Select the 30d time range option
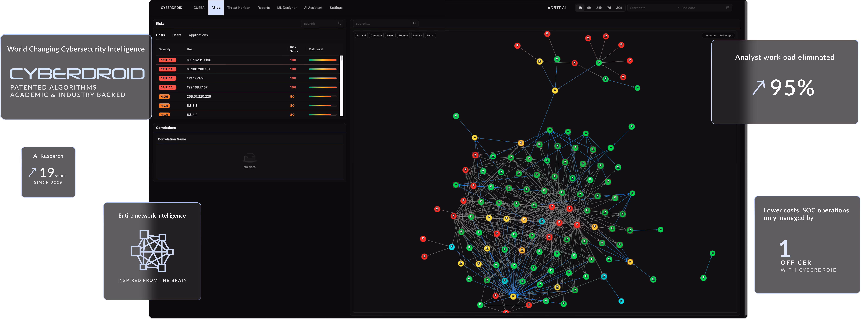 pos(619,8)
